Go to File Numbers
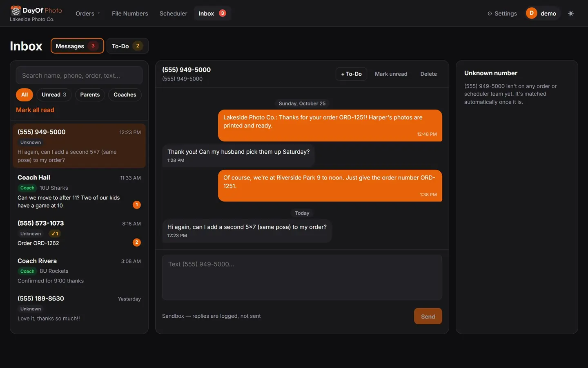 130,13
